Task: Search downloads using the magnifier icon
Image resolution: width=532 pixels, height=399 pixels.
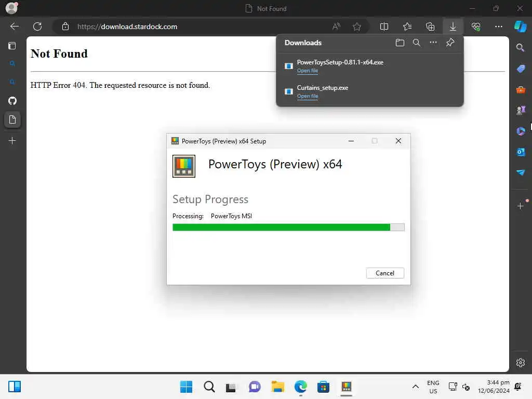Action: (417, 43)
